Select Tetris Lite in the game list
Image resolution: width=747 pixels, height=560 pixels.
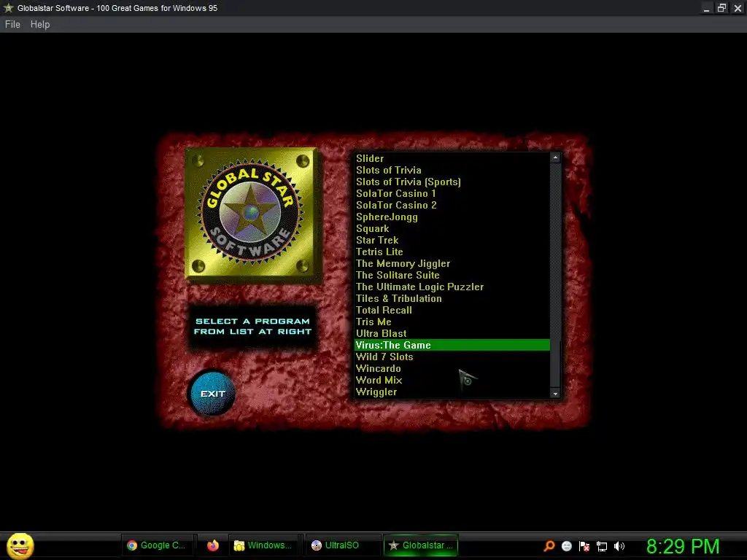coord(452,252)
